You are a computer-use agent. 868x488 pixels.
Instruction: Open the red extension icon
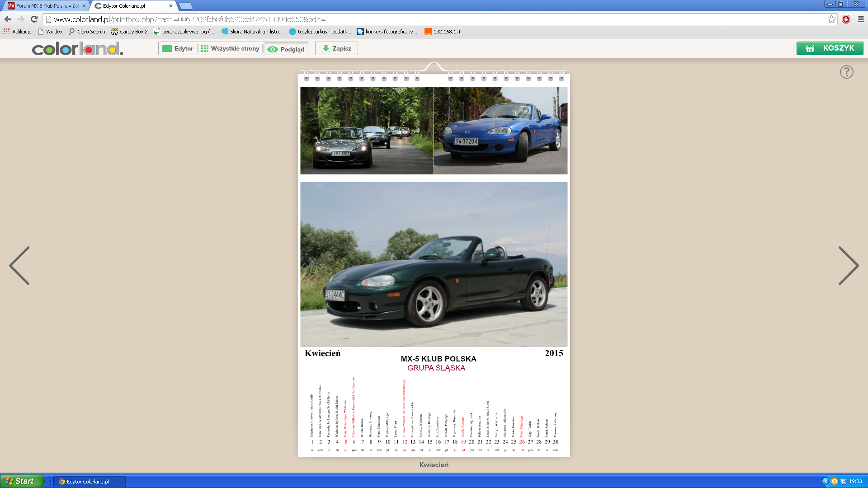(846, 19)
